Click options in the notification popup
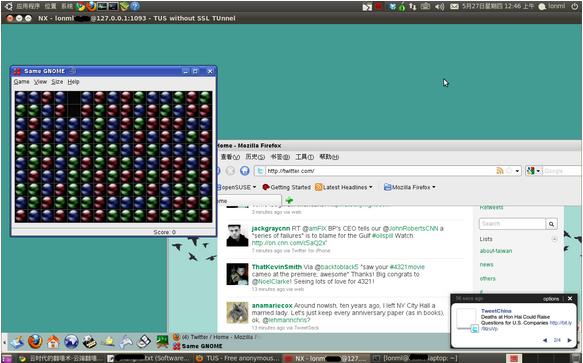583x363 pixels. 551,299
